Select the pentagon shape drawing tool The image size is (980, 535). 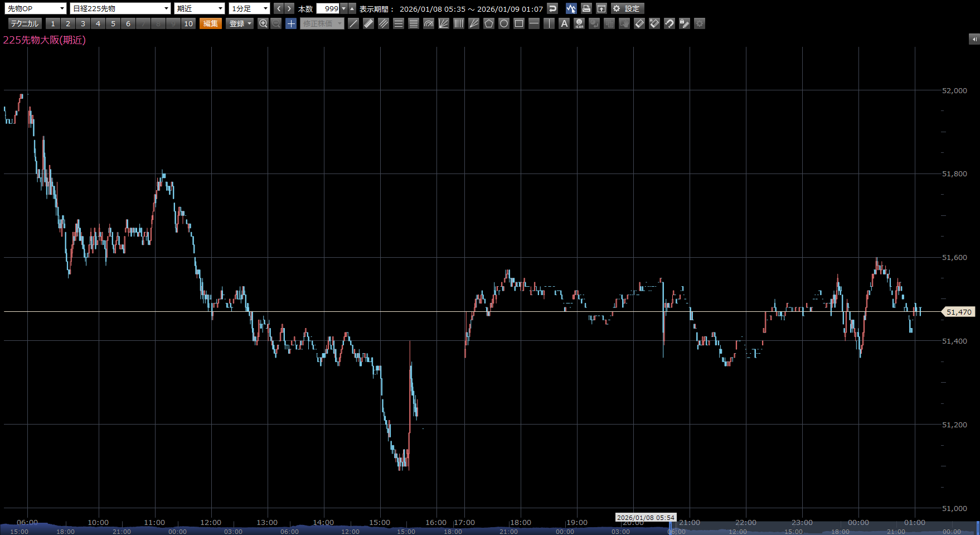click(489, 23)
